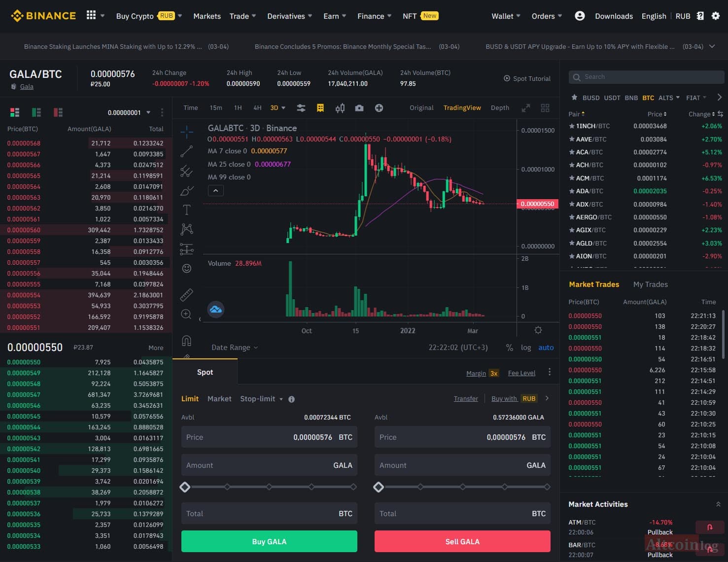Expand the ALTS market dropdown
728x562 pixels.
[x=669, y=98]
